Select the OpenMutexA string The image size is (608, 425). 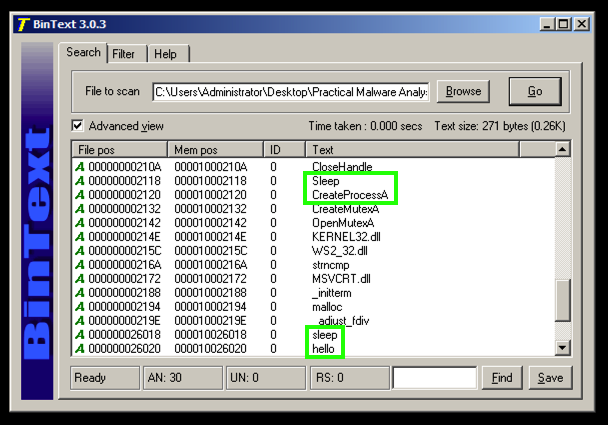343,223
